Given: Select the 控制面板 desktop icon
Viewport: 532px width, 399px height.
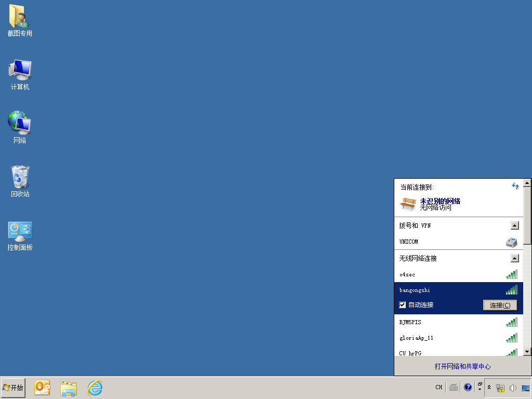Looking at the screenshot, I should tap(20, 236).
